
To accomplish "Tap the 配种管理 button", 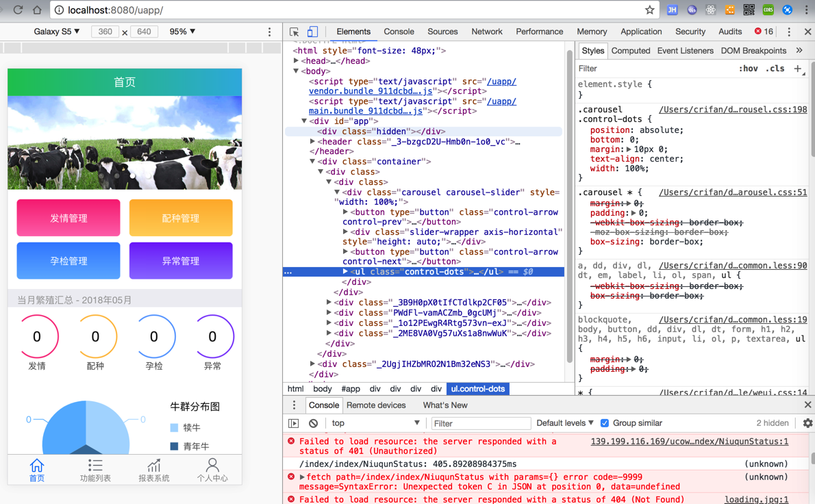I will pyautogui.click(x=181, y=218).
